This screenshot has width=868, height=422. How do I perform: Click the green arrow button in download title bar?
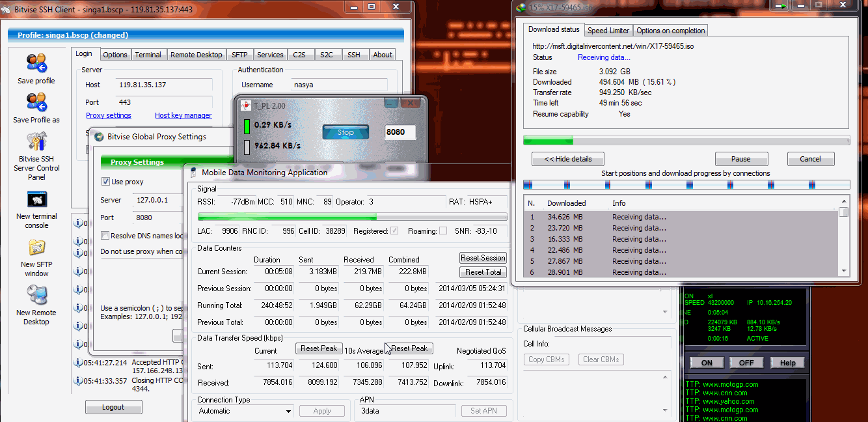781,6
